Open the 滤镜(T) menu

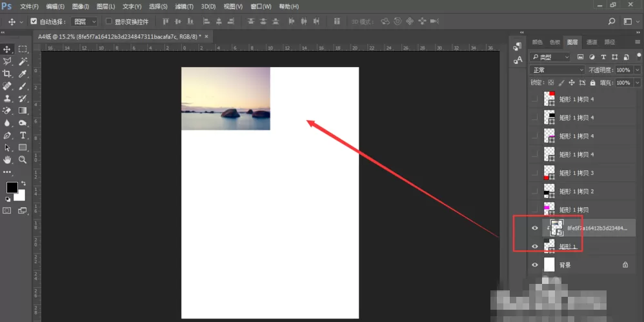point(184,6)
